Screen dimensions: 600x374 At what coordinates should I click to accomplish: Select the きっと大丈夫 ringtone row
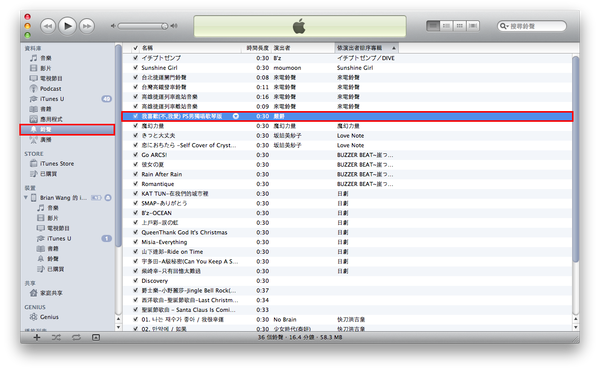pos(347,136)
